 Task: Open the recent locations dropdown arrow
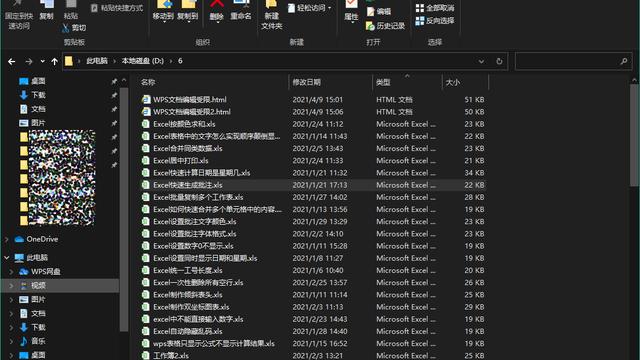[42, 61]
